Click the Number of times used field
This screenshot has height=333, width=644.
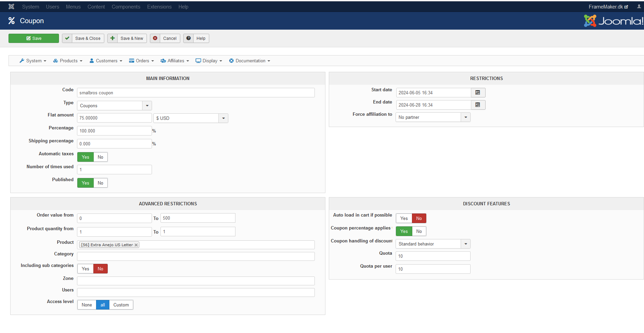click(114, 170)
